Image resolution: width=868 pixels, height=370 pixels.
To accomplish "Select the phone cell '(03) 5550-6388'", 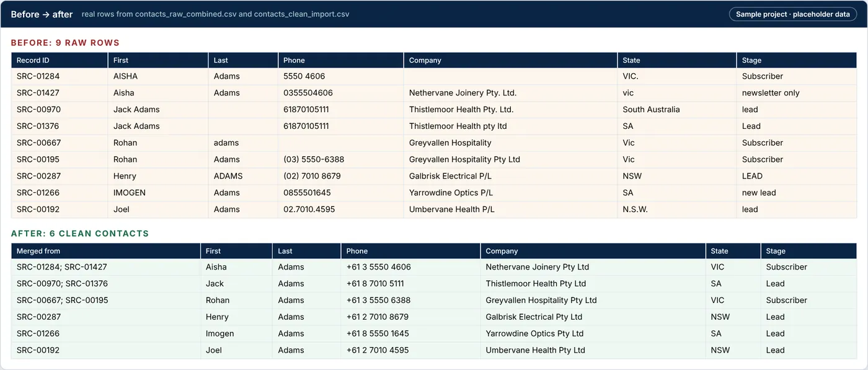I will (341, 160).
